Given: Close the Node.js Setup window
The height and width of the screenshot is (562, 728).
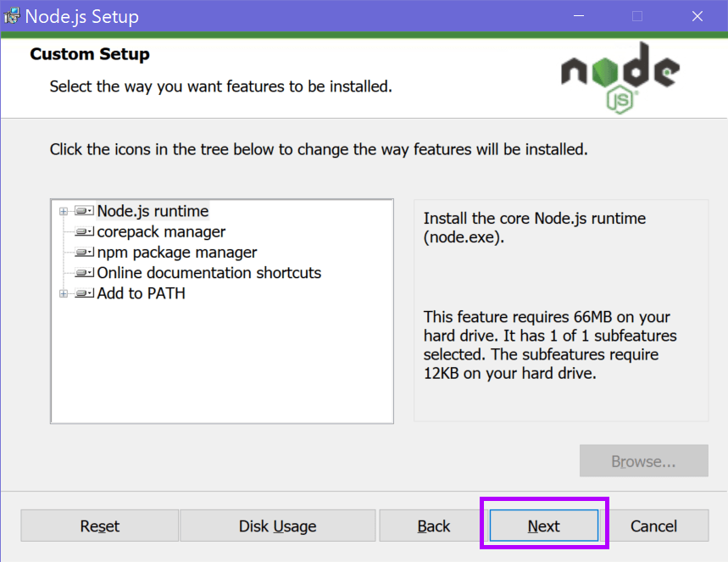Looking at the screenshot, I should tap(697, 16).
